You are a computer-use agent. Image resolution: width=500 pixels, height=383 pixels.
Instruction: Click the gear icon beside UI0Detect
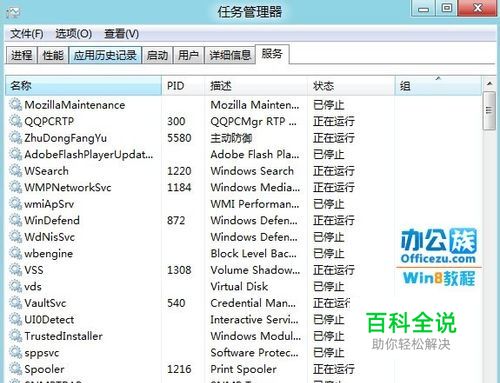tap(15, 319)
